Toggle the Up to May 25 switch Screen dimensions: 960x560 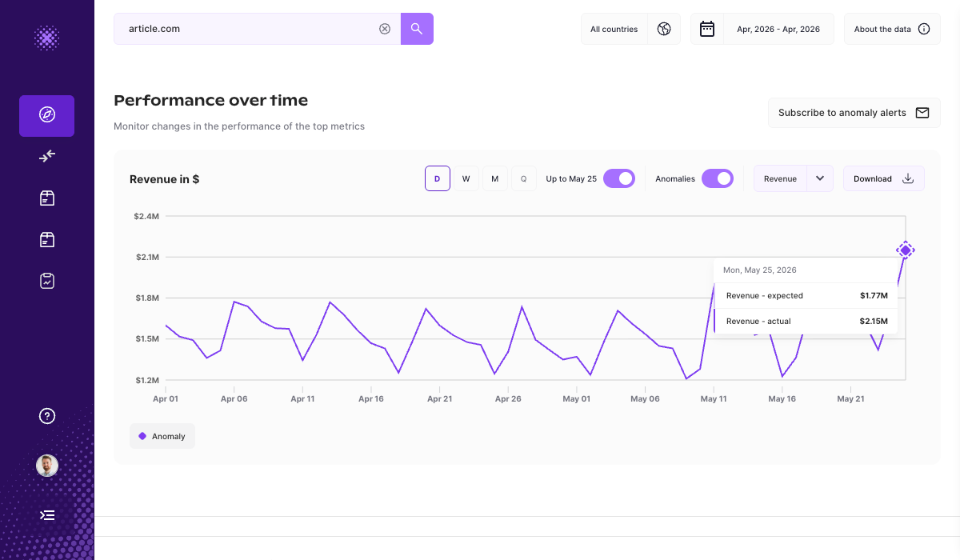(x=619, y=178)
